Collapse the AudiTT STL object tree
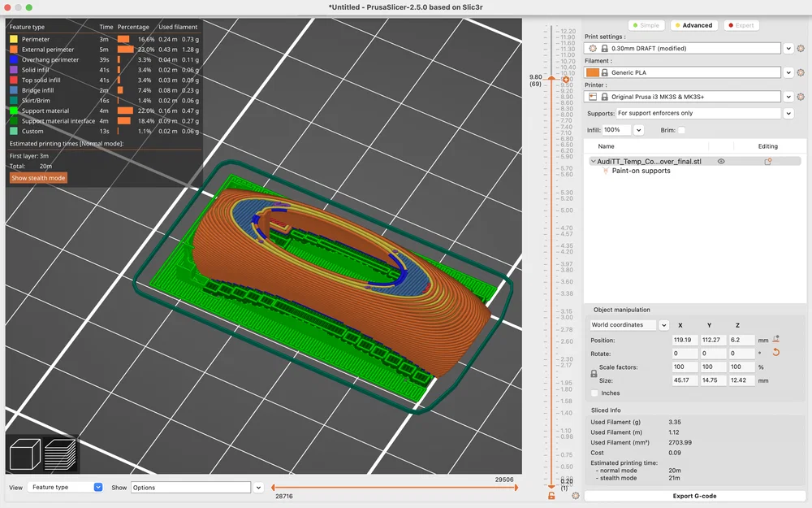812x508 pixels. click(593, 162)
